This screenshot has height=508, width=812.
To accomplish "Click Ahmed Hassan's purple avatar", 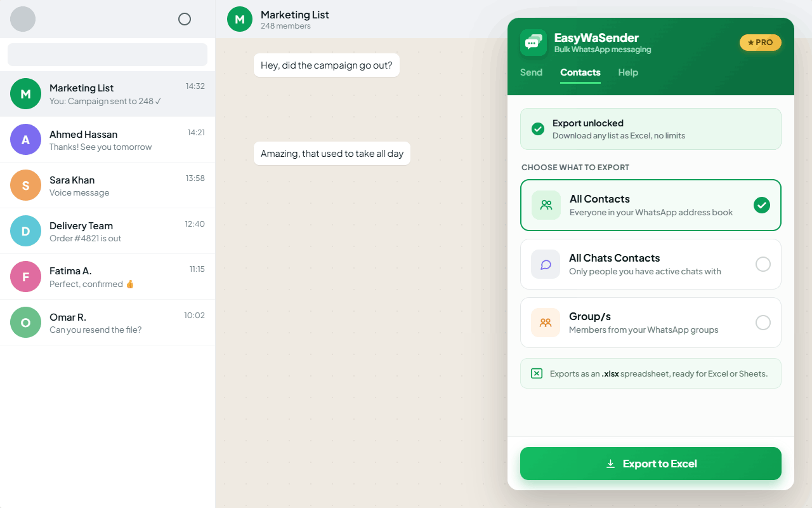I will tap(25, 140).
